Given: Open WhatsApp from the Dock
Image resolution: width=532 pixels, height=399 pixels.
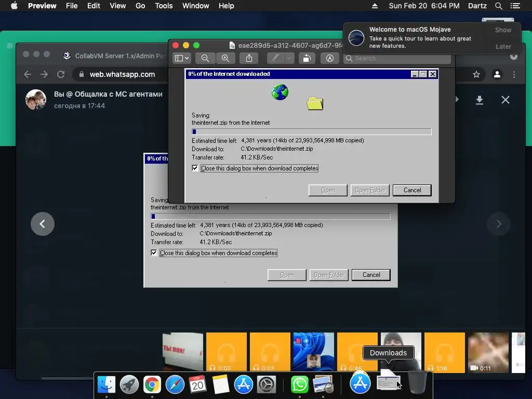Looking at the screenshot, I should click(300, 384).
